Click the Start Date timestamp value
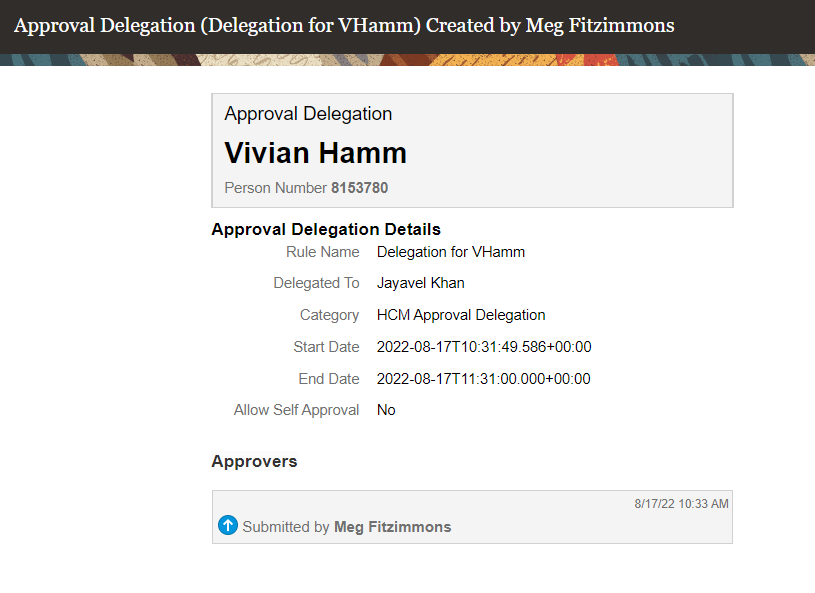Viewport: 815px width, 593px height. (x=484, y=347)
